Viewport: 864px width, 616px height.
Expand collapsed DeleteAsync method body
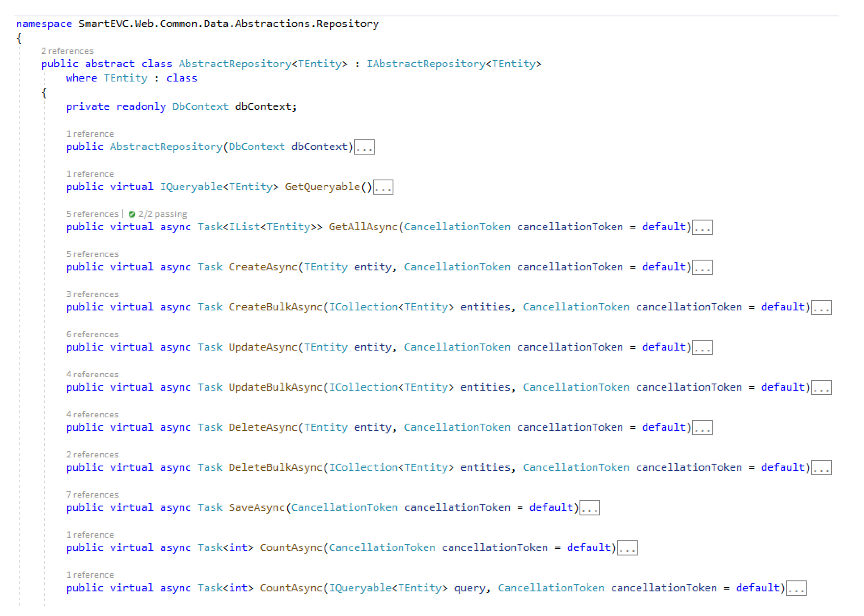702,428
